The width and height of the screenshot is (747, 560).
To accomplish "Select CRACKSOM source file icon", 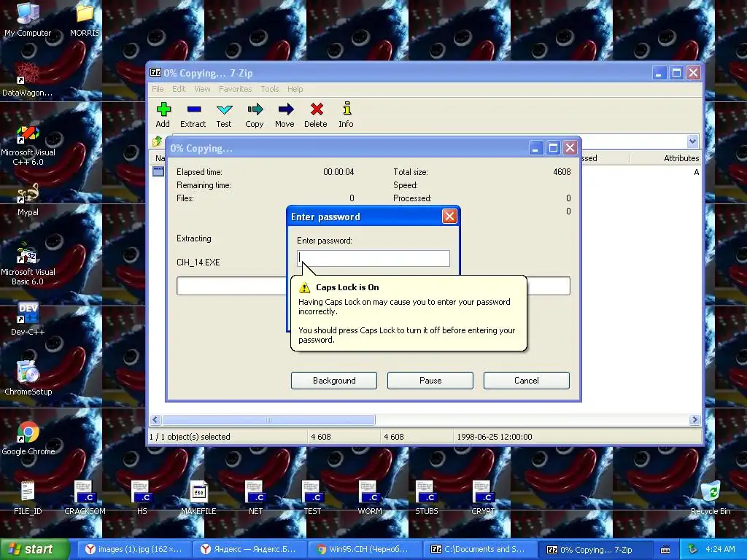I will point(85,497).
